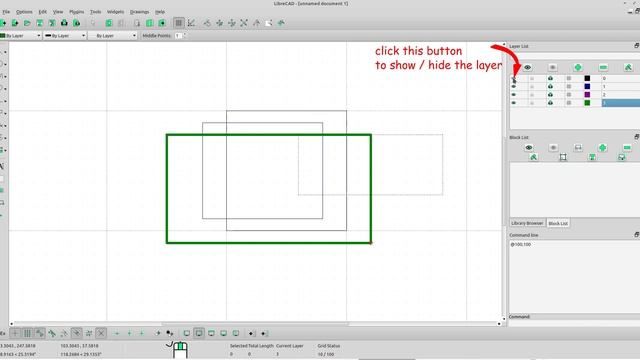Screen dimensions: 640x360
Task: Click the horizontal scrollbar below canvas
Action: click(x=255, y=324)
